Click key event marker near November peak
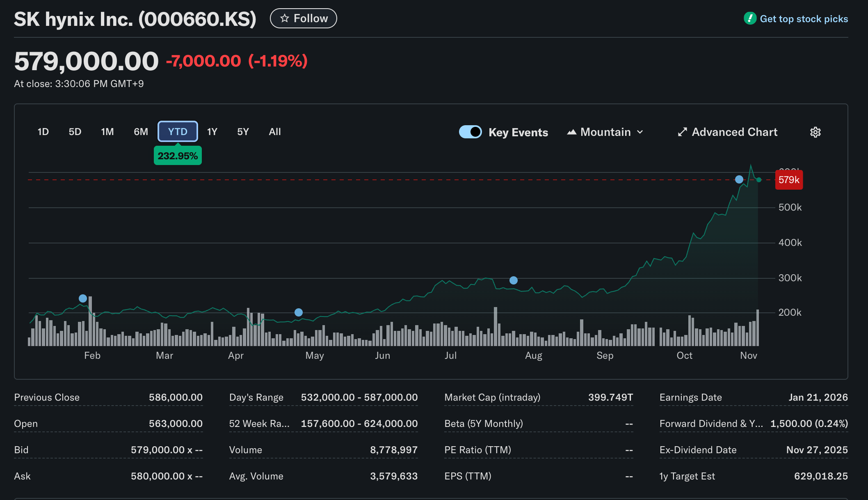Screen dimensions: 868x500 [x=739, y=179]
